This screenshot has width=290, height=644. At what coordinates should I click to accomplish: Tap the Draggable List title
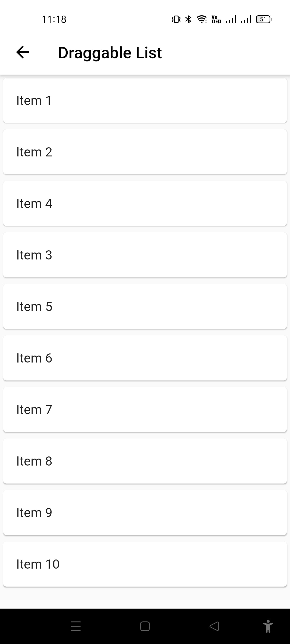tap(110, 53)
